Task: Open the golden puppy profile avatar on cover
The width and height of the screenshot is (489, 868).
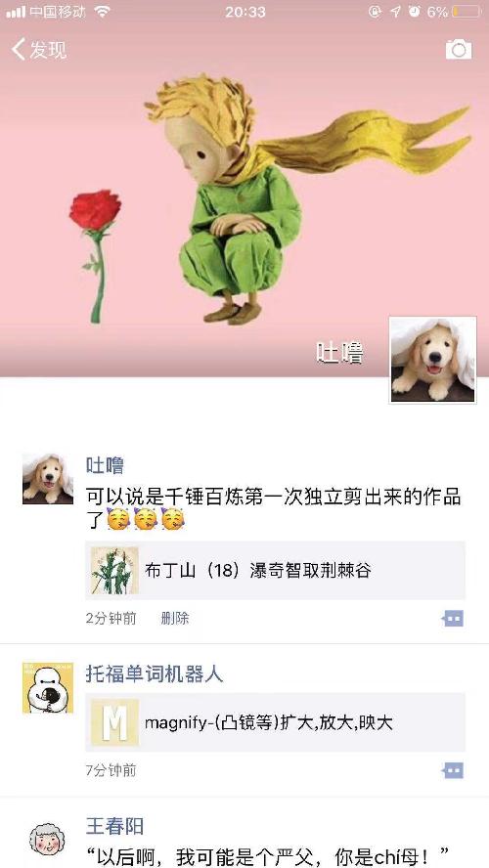Action: point(432,360)
